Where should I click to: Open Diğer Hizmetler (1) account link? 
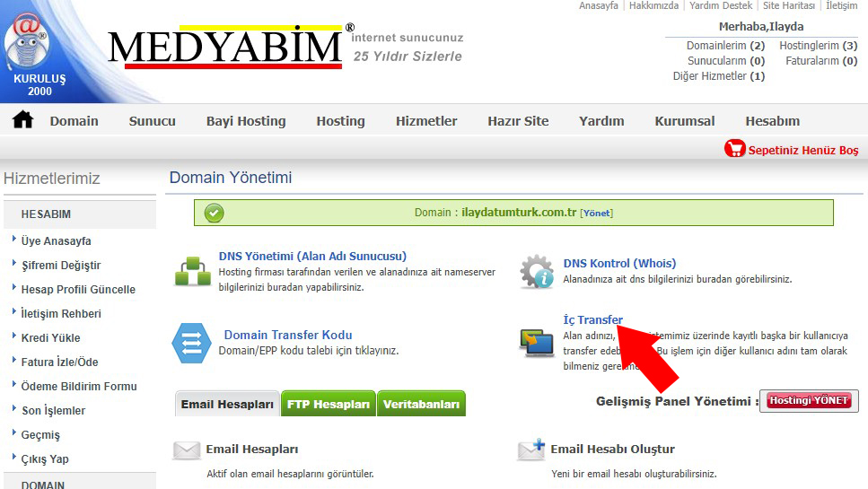pyautogui.click(x=718, y=76)
